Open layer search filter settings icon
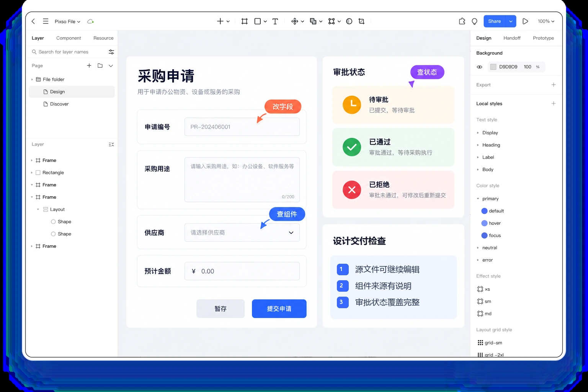Viewport: 588px width, 392px height. pos(111,52)
